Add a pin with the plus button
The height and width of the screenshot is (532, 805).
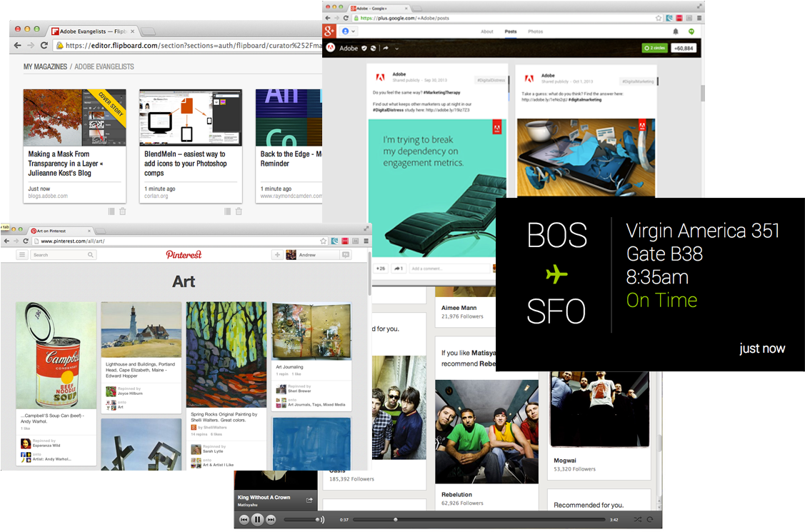pyautogui.click(x=277, y=254)
